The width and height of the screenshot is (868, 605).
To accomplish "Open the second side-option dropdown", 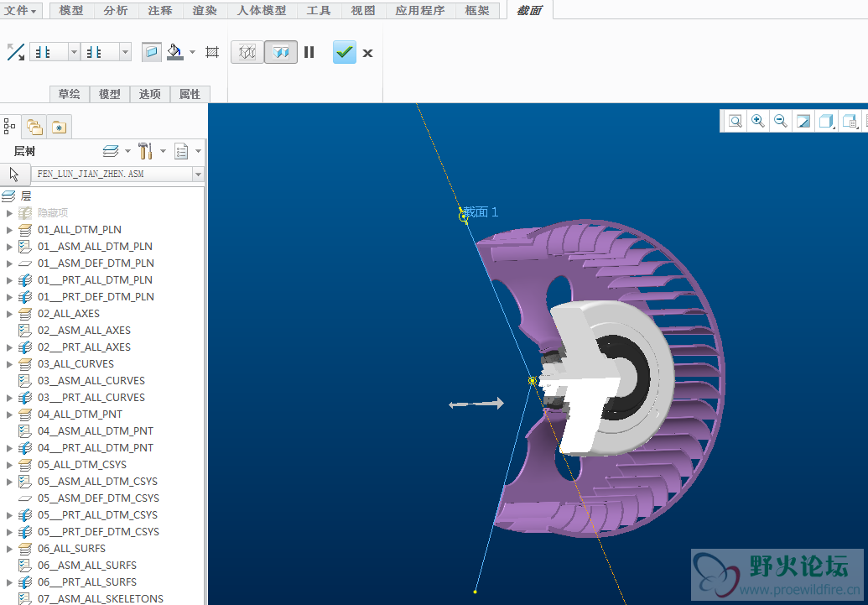I will 126,52.
